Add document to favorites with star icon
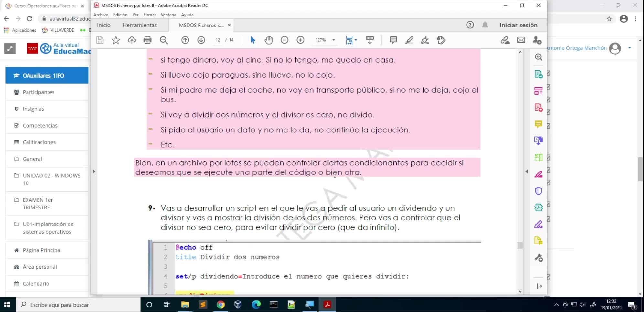This screenshot has height=312, width=644. click(x=116, y=40)
